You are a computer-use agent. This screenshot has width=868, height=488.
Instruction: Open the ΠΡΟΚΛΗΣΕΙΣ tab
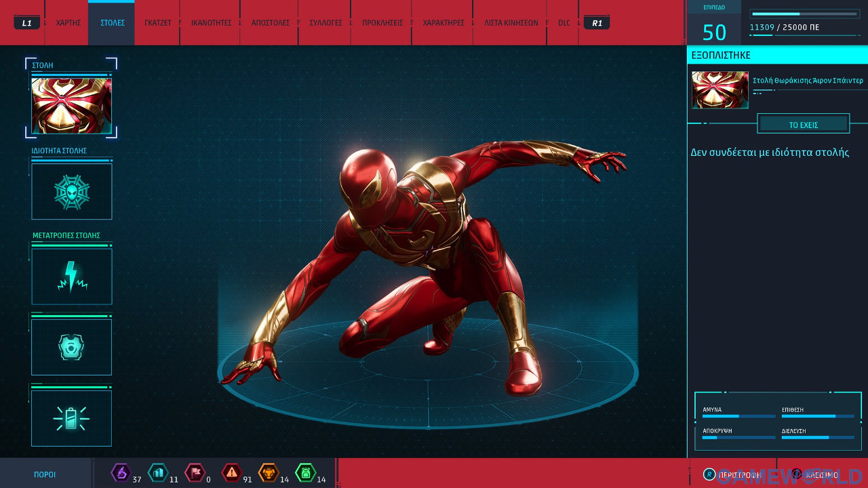382,23
